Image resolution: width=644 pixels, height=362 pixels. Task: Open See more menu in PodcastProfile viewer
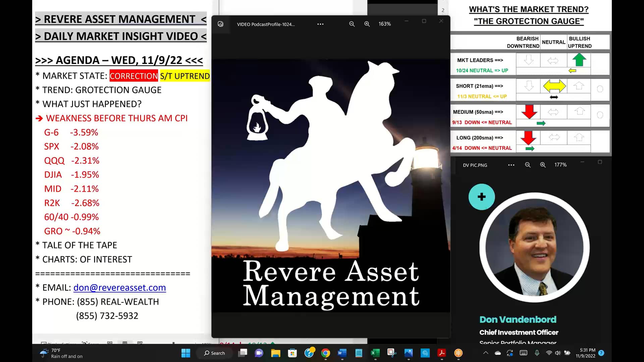(x=320, y=24)
